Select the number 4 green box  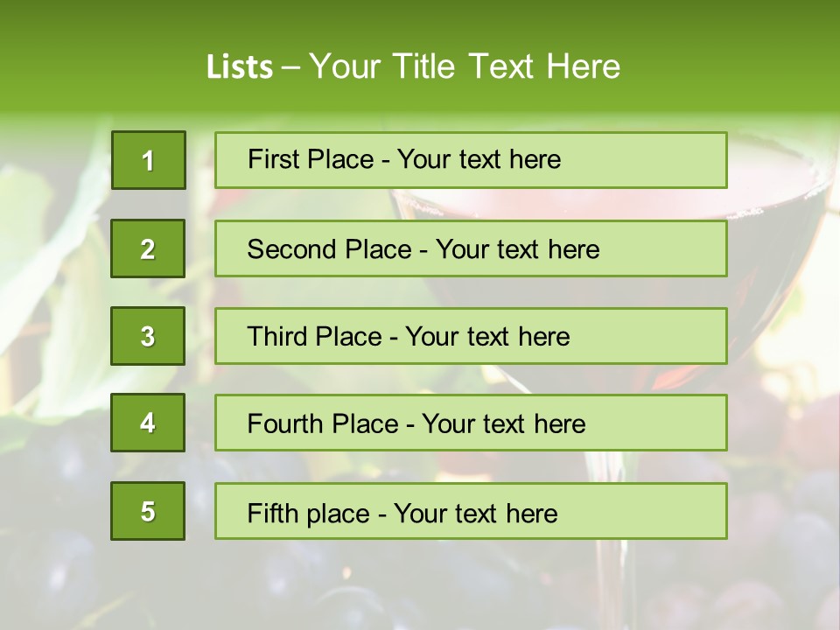pos(148,423)
